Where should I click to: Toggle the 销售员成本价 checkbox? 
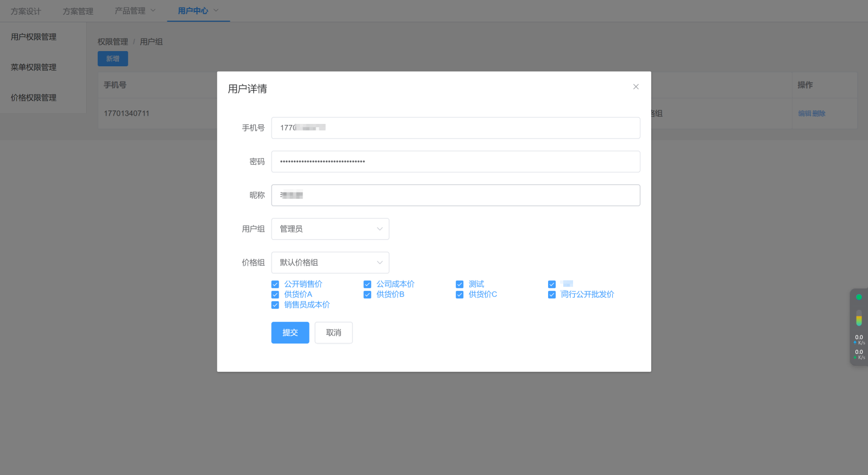pos(275,305)
